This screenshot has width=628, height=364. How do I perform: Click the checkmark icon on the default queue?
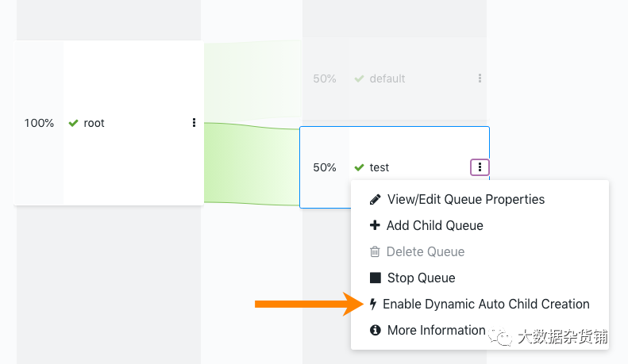[x=359, y=79]
